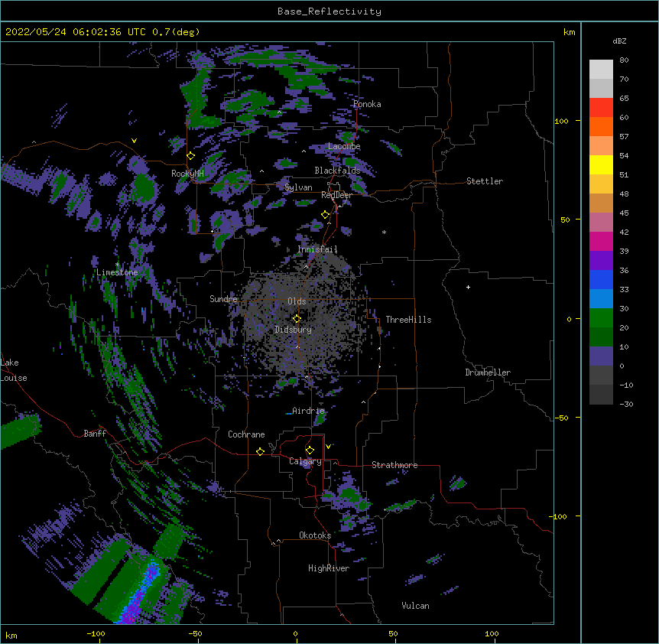The image size is (659, 644).
Task: Click the RedDeer city label
Action: [x=336, y=195]
